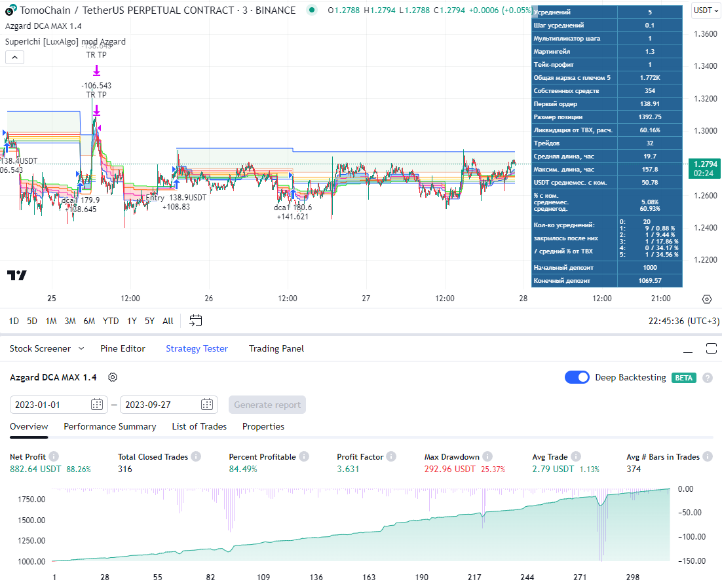Set chart range to 3M

pyautogui.click(x=70, y=321)
